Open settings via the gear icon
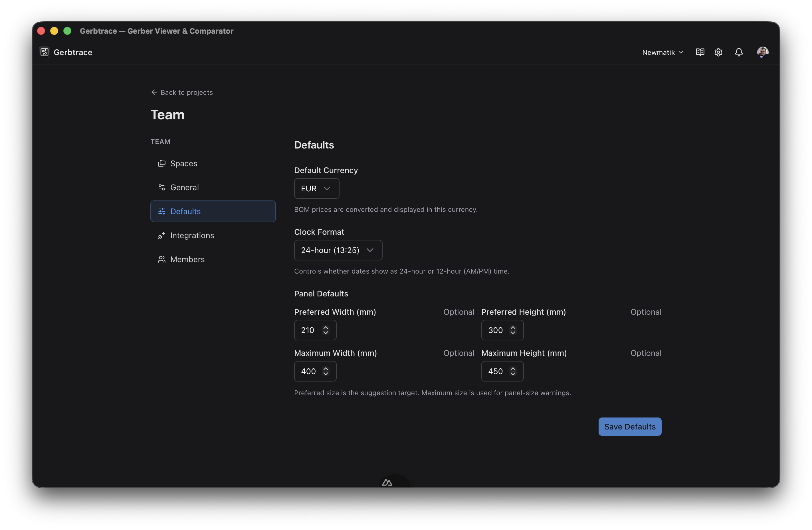The image size is (812, 530). click(x=718, y=52)
